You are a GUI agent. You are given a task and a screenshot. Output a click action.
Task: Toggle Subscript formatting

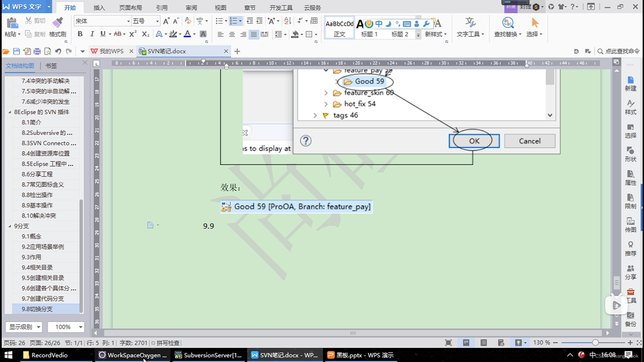tap(145, 34)
